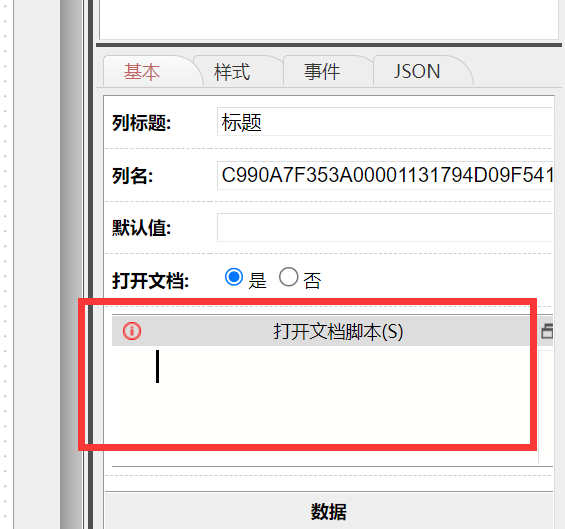Image resolution: width=565 pixels, height=529 pixels.
Task: Maximize the 打开文档脚本 script editor
Action: point(547,331)
